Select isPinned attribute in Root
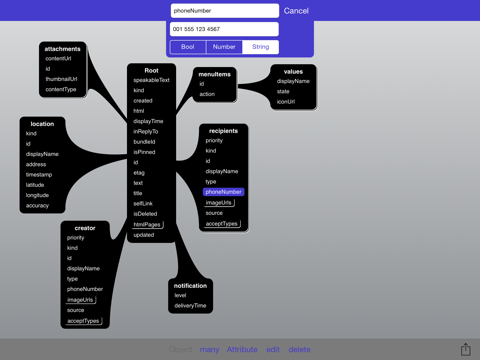The image size is (480, 360). (144, 152)
